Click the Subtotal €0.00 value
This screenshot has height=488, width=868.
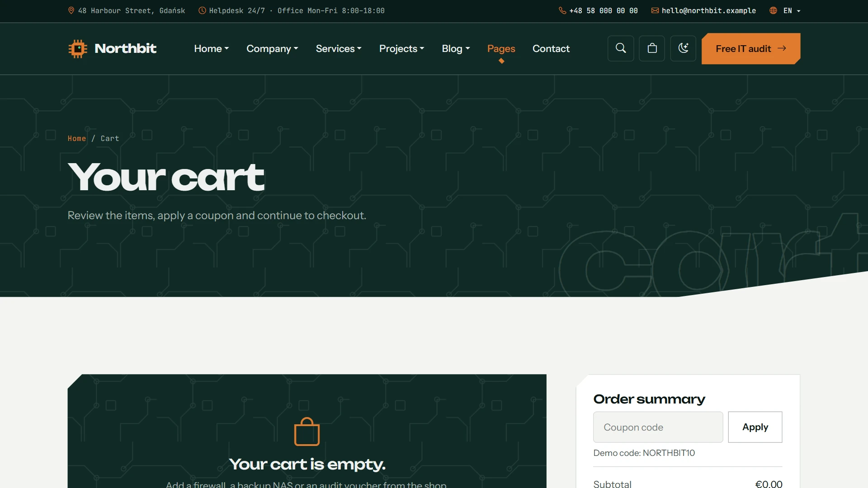point(769,484)
